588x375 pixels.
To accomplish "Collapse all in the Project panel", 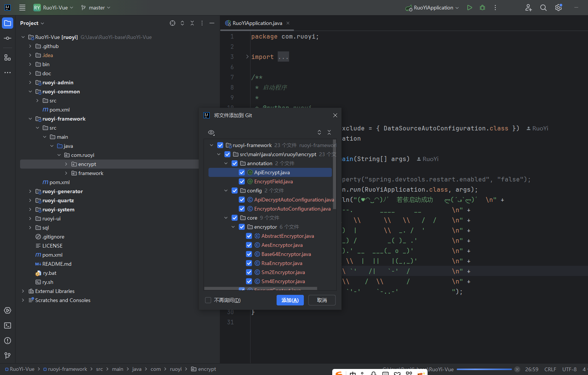I will 192,23.
